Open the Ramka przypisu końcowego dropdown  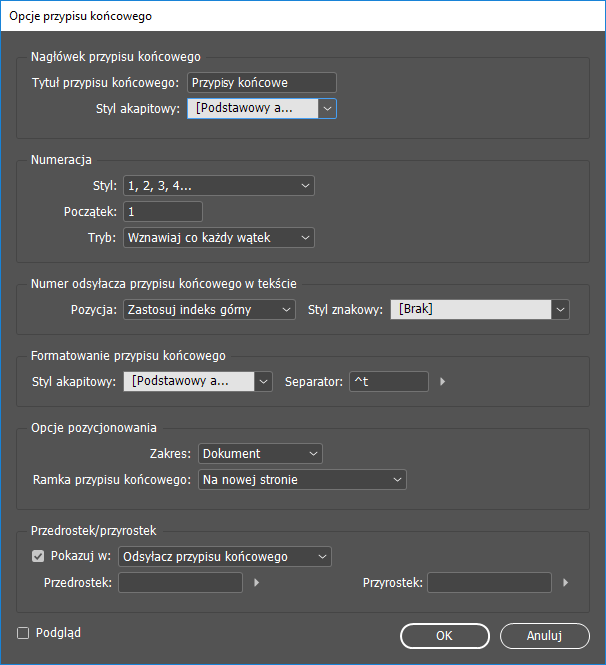point(302,480)
